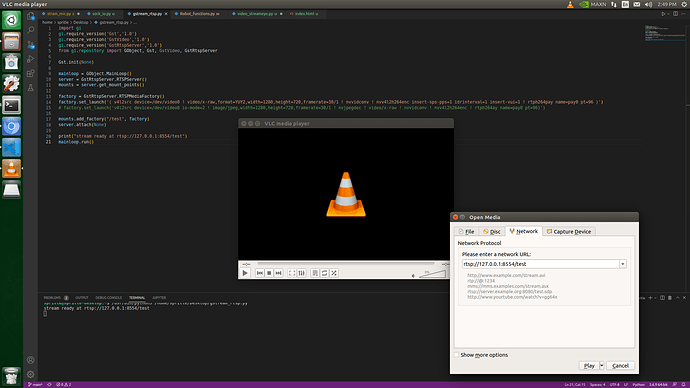690x388 pixels.
Task: Toggle loop mode in VLC
Action: tap(324, 273)
